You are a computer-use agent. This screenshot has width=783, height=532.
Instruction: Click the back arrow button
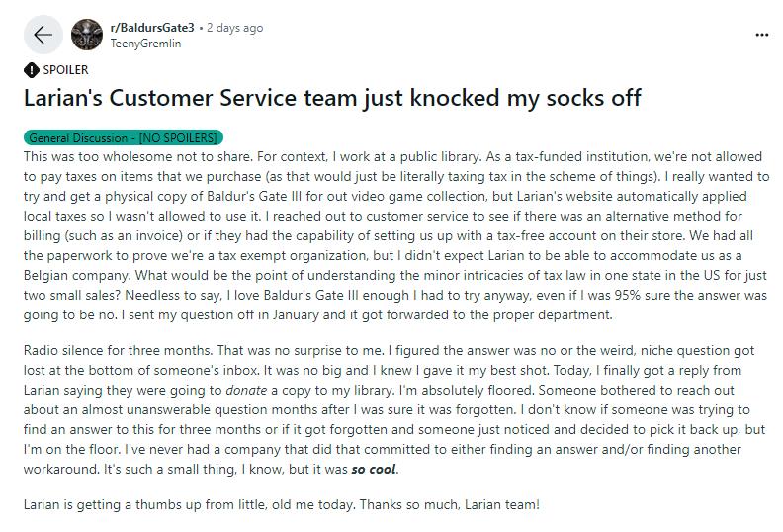[x=42, y=36]
